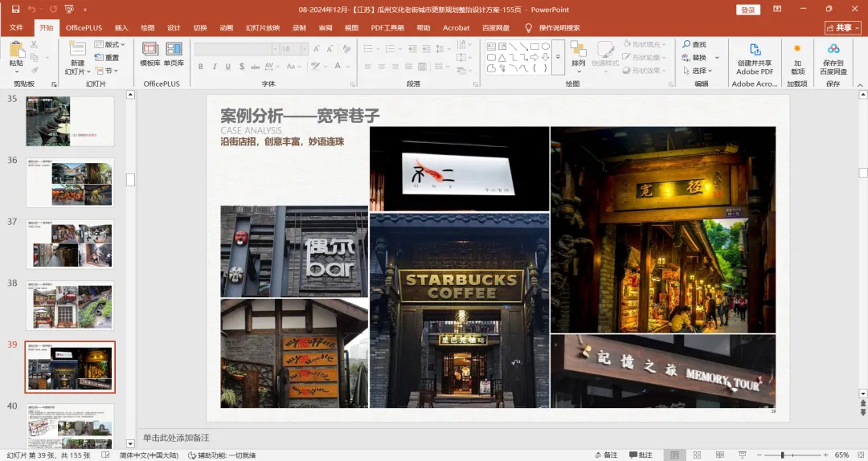The height and width of the screenshot is (461, 868).
Task: Click the Paste clipboard icon
Action: point(16,51)
